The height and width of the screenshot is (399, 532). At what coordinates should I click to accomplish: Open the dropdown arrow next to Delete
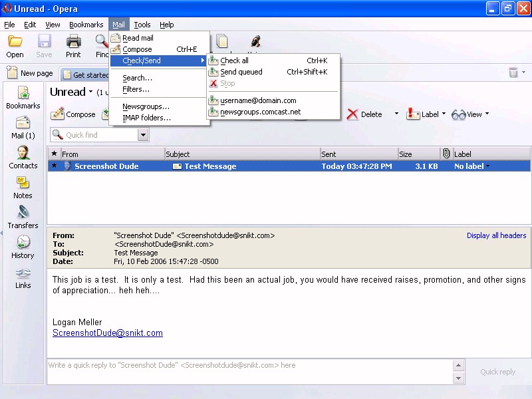[x=396, y=114]
